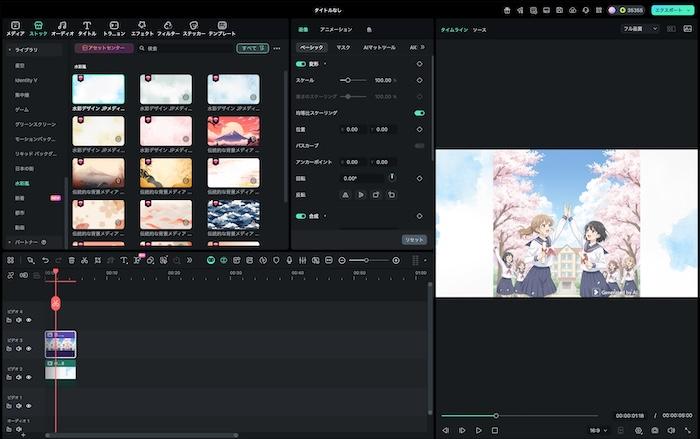Screen dimensions: 700x439
Task: Click the undo arrow in timeline toolbar
Action: tap(45, 260)
